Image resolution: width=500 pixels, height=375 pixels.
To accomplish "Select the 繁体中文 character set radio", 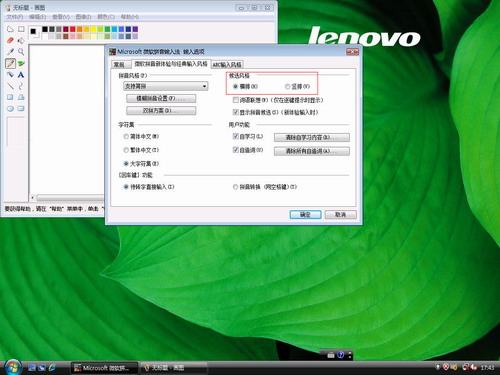I will pos(126,150).
